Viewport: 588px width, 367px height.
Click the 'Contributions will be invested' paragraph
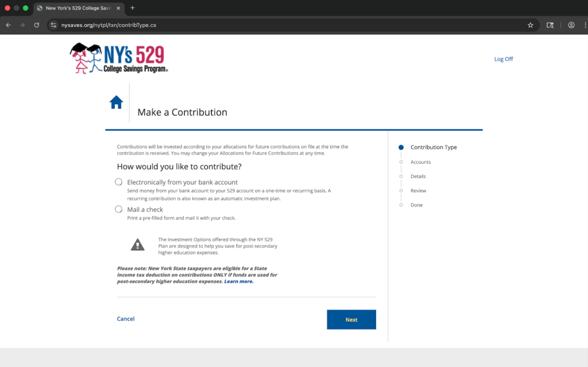click(x=232, y=150)
